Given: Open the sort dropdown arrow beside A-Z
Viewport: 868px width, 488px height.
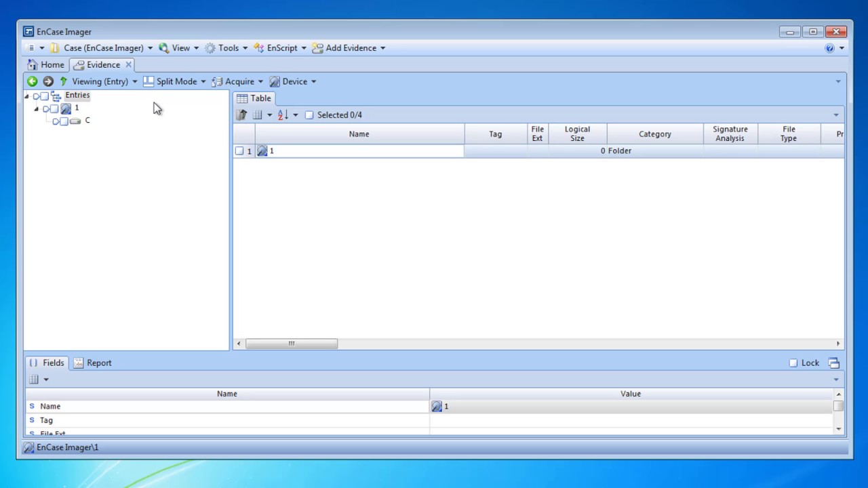Looking at the screenshot, I should click(296, 115).
